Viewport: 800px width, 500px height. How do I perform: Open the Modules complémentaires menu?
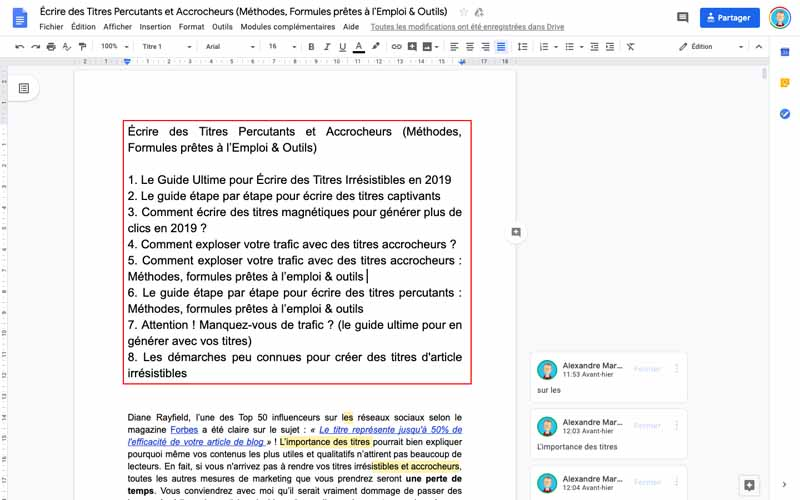(x=288, y=27)
